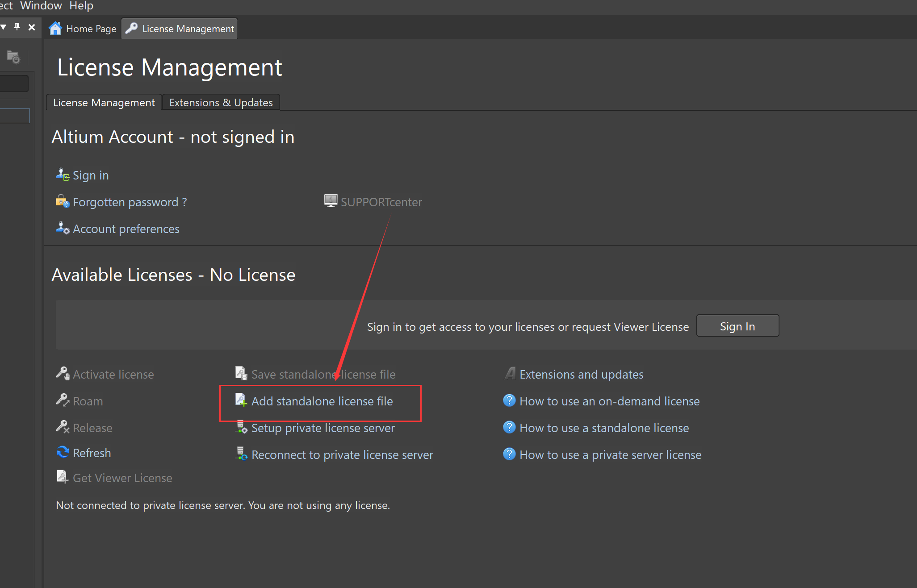Open the Help menu

81,6
